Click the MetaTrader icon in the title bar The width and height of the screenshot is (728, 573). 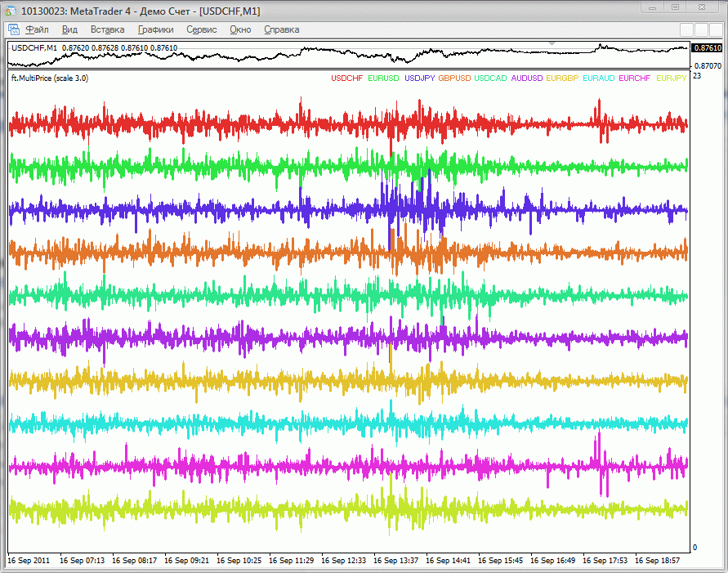pos(10,10)
